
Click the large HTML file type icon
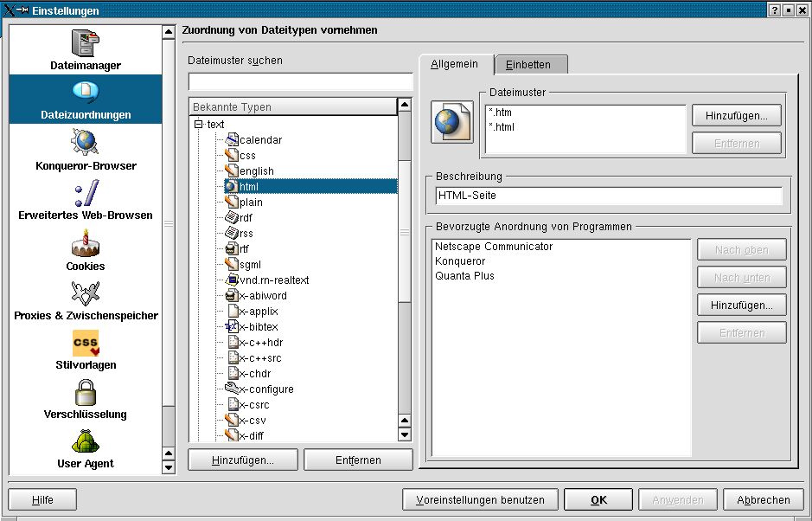[x=452, y=123]
